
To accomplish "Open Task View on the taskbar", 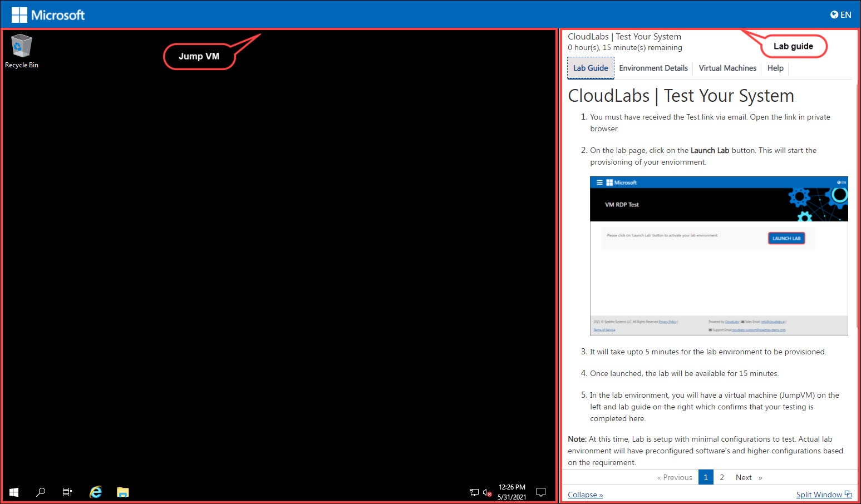I will click(67, 492).
